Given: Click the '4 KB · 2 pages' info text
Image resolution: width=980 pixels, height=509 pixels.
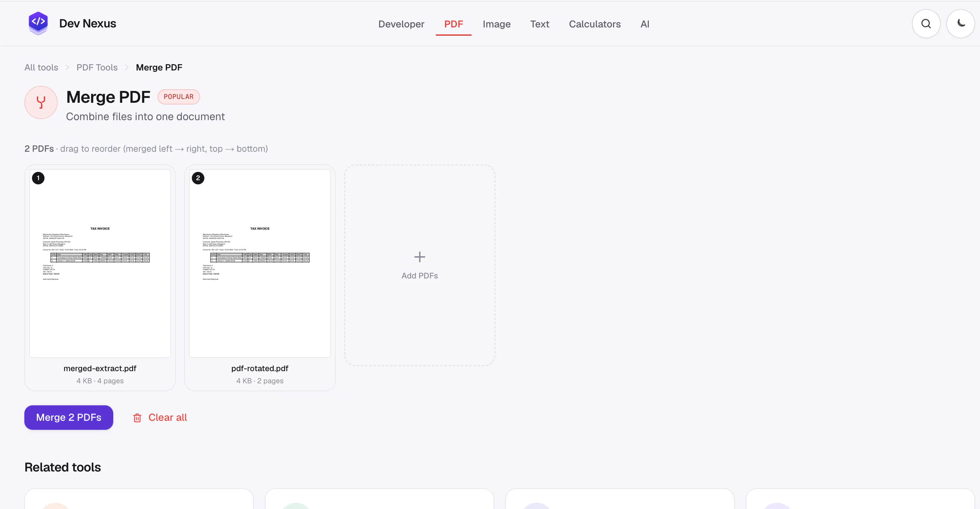Looking at the screenshot, I should click(x=260, y=381).
